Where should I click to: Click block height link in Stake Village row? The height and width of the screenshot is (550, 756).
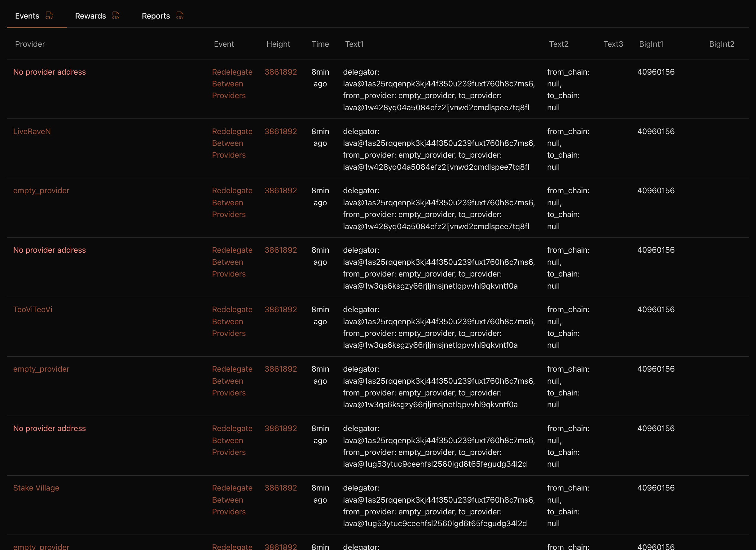tap(280, 488)
